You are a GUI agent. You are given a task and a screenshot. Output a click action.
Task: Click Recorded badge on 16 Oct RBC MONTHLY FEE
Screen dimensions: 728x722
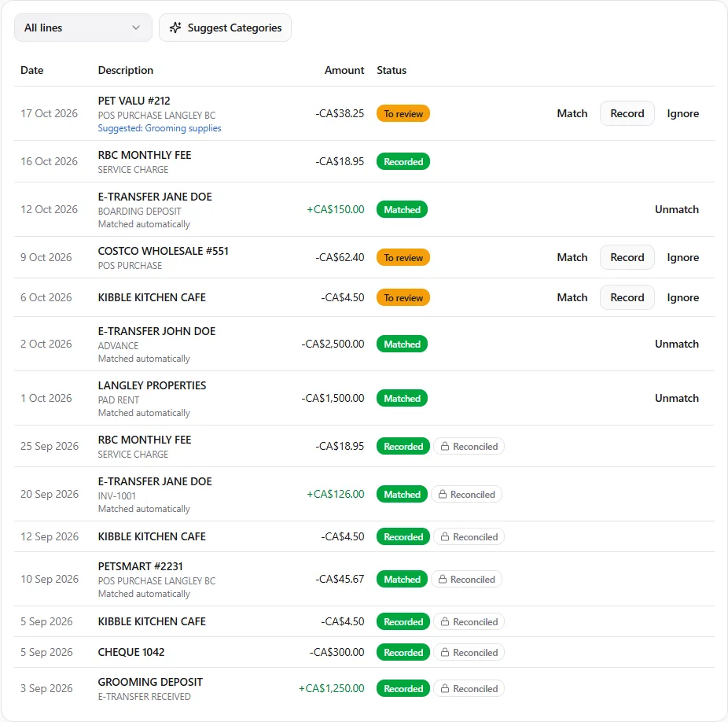[403, 162]
